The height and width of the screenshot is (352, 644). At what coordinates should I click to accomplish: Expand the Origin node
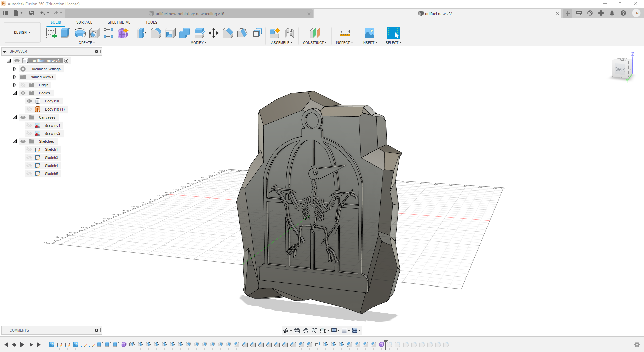[x=15, y=85]
